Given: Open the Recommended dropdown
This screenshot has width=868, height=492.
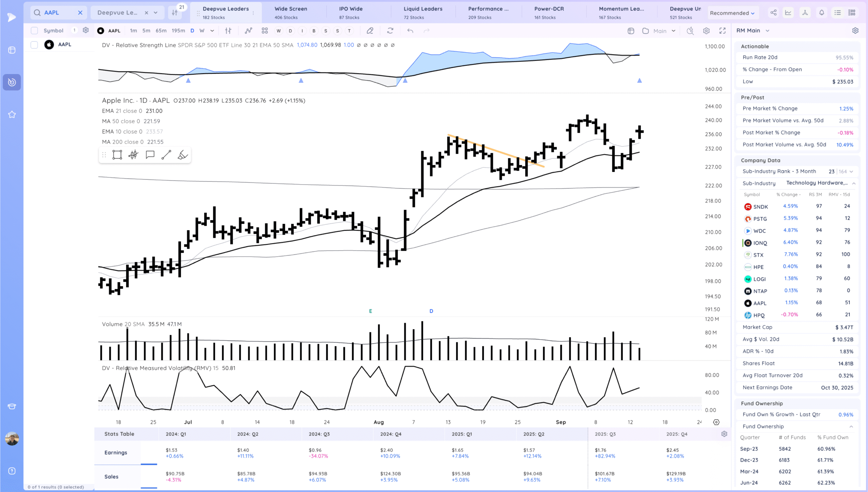Looking at the screenshot, I should 732,13.
